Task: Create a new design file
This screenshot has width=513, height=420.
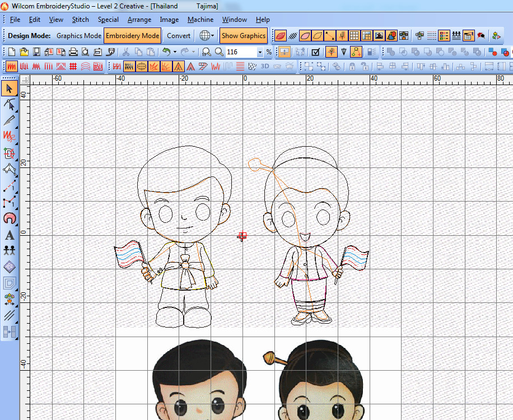Action: (11, 52)
